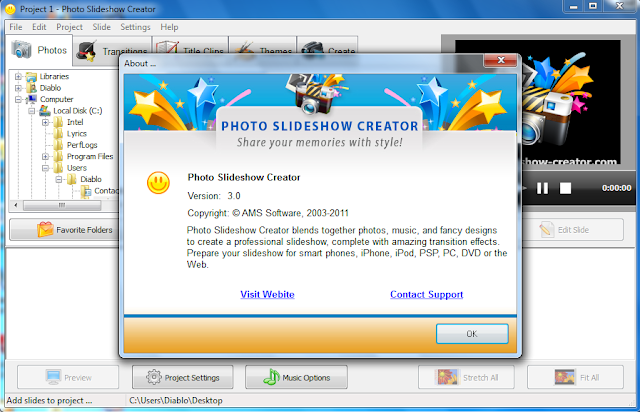Click the Photos tab camera icon
Viewport: 640px width, 412px height.
pyautogui.click(x=21, y=50)
